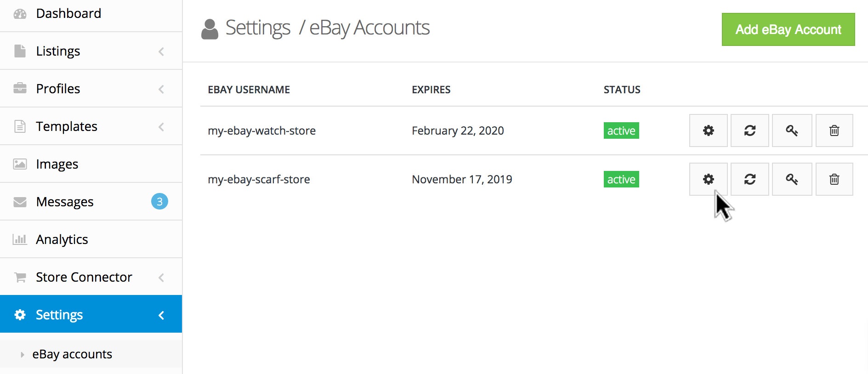Viewport: 868px width, 374px height.
Task: Click the Messages unread count badge
Action: click(x=159, y=201)
